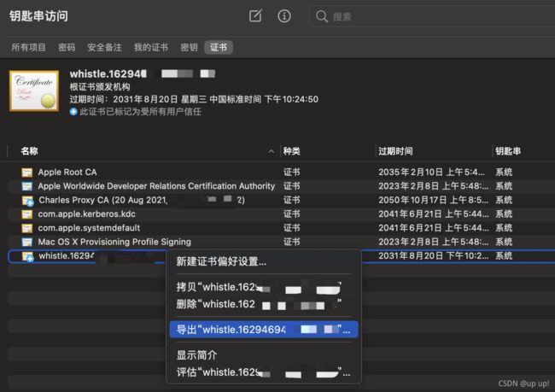The width and height of the screenshot is (555, 392).
Task: Click the large certificate thumbnail image
Action: [x=34, y=91]
